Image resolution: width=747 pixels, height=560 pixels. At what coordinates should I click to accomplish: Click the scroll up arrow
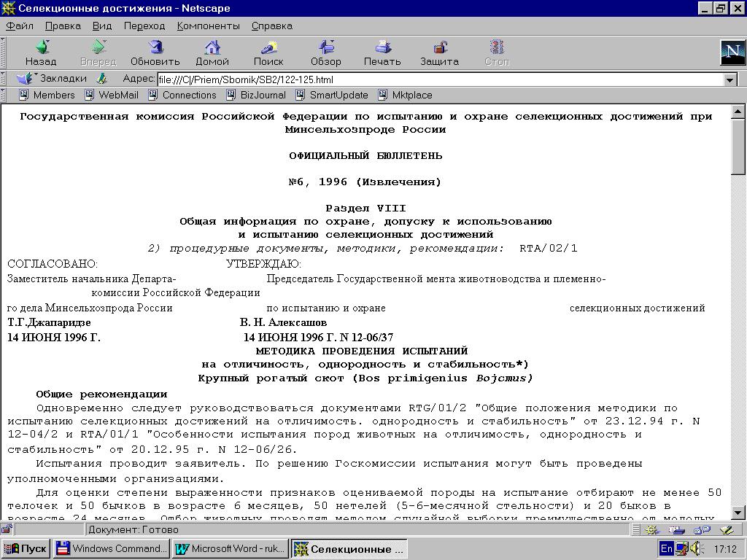[x=738, y=112]
